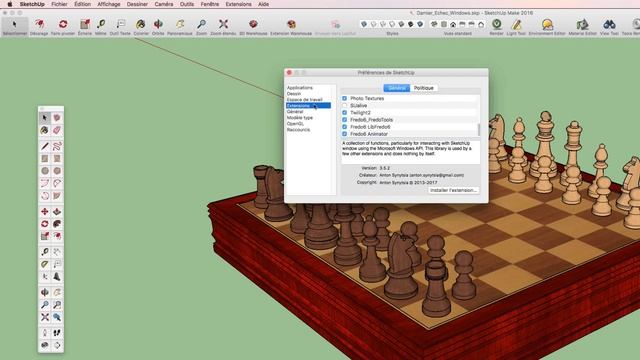
Task: Open the Fenêtre menu
Action: (210, 4)
